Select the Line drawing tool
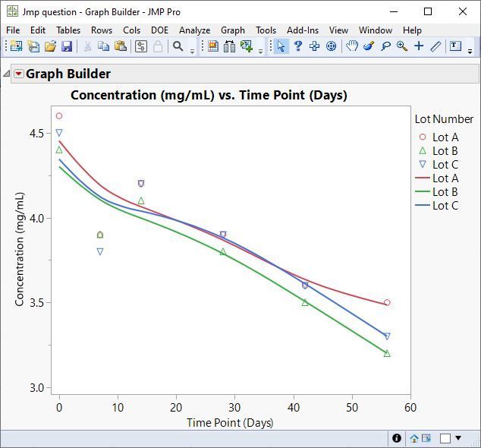This screenshot has width=481, height=448. 435,46
